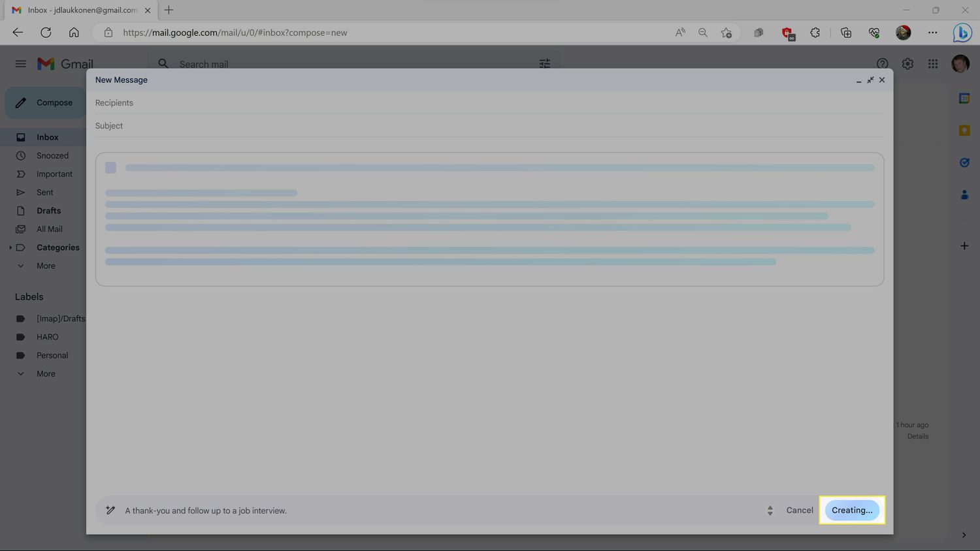Open Gmail Support help icon
The width and height of the screenshot is (980, 551).
(x=882, y=64)
